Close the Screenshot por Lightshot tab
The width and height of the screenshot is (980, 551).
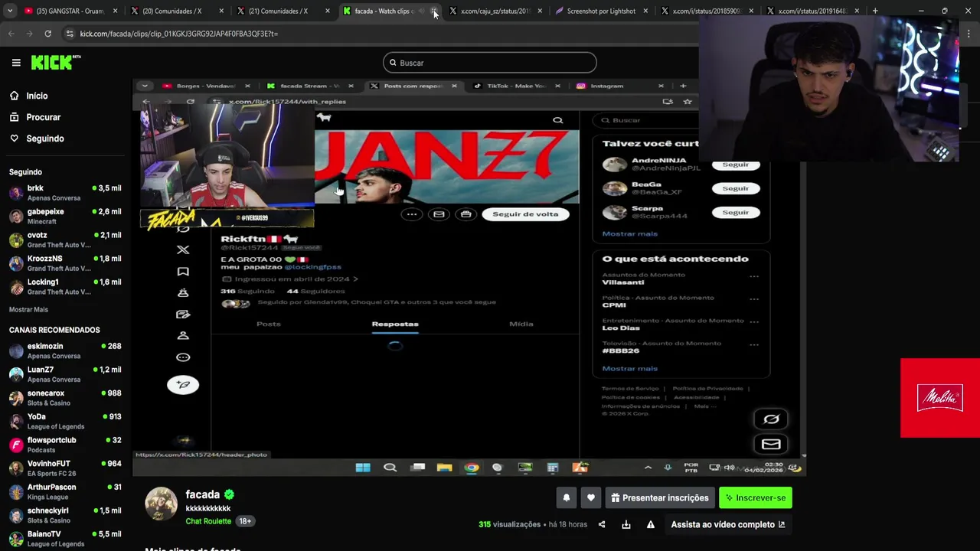tap(645, 11)
